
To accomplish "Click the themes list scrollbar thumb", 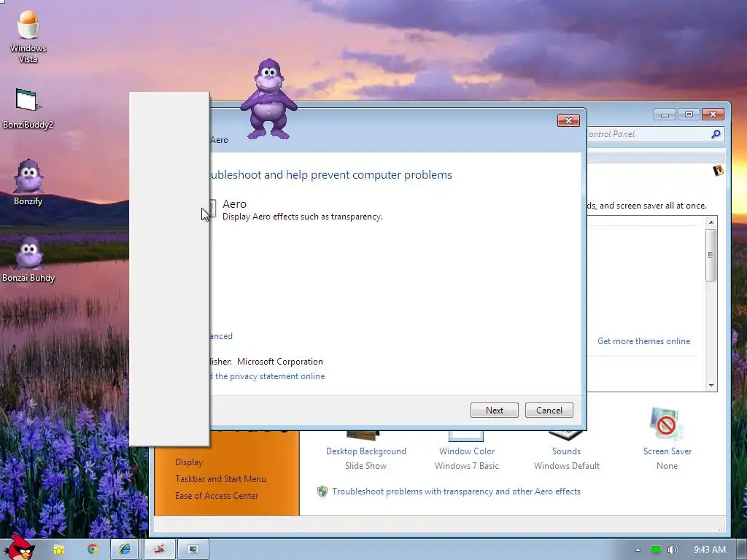I will (x=711, y=255).
